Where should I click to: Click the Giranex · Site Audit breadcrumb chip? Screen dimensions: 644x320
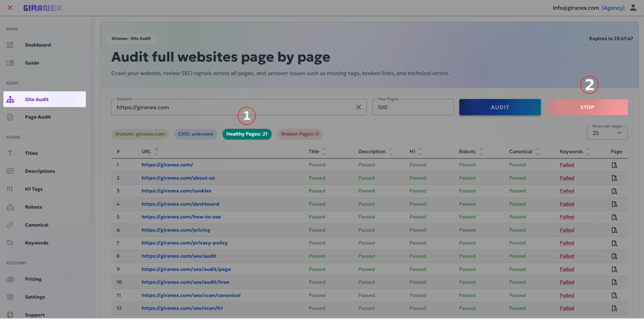[131, 39]
